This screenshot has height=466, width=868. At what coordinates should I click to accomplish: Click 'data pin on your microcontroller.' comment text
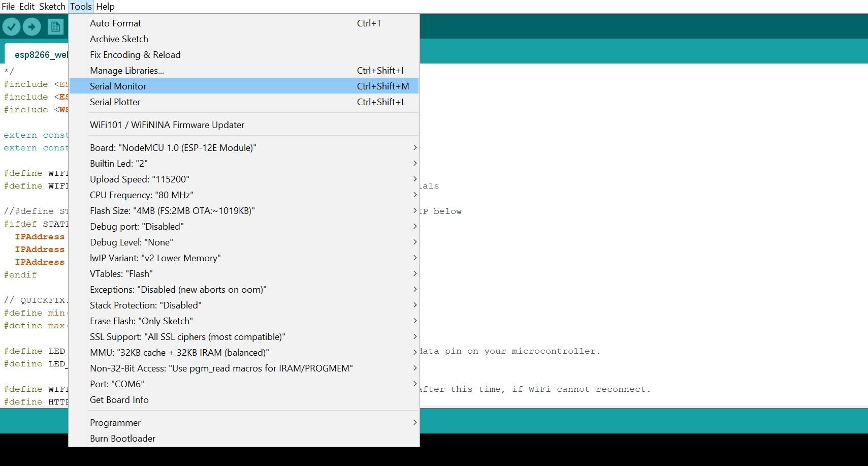point(510,351)
